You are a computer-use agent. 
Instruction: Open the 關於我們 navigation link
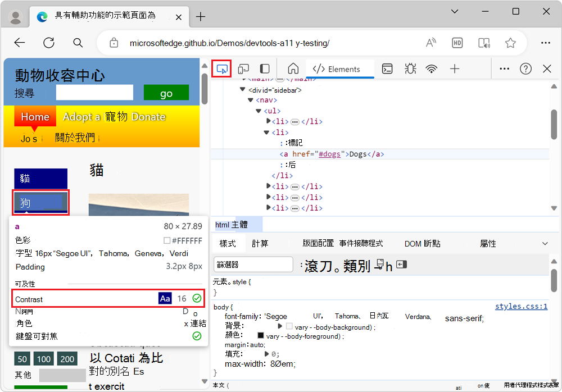pyautogui.click(x=75, y=138)
